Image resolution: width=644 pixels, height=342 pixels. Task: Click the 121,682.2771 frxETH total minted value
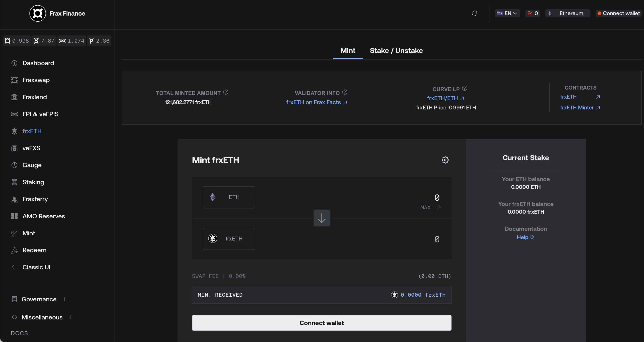[x=188, y=102]
